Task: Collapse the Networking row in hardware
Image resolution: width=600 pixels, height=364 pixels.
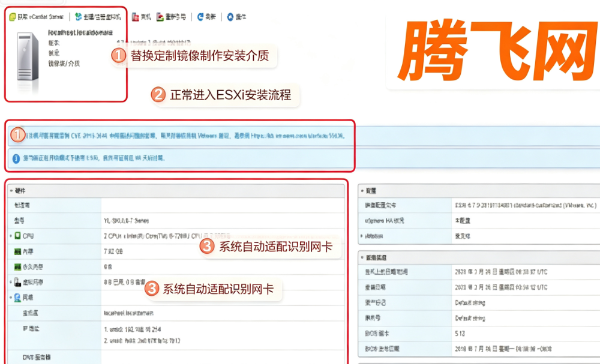Action: 11,297
